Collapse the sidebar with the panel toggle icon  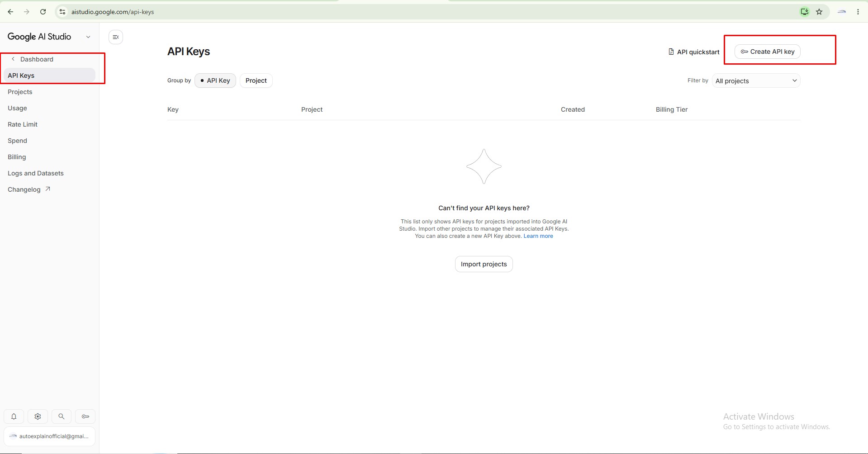coord(116,37)
